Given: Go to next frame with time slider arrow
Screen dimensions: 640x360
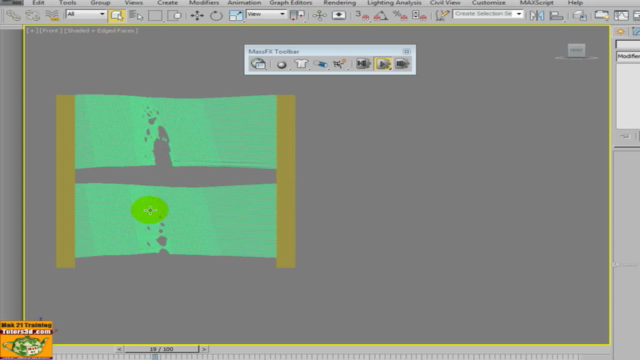Looking at the screenshot, I should pyautogui.click(x=204, y=349).
